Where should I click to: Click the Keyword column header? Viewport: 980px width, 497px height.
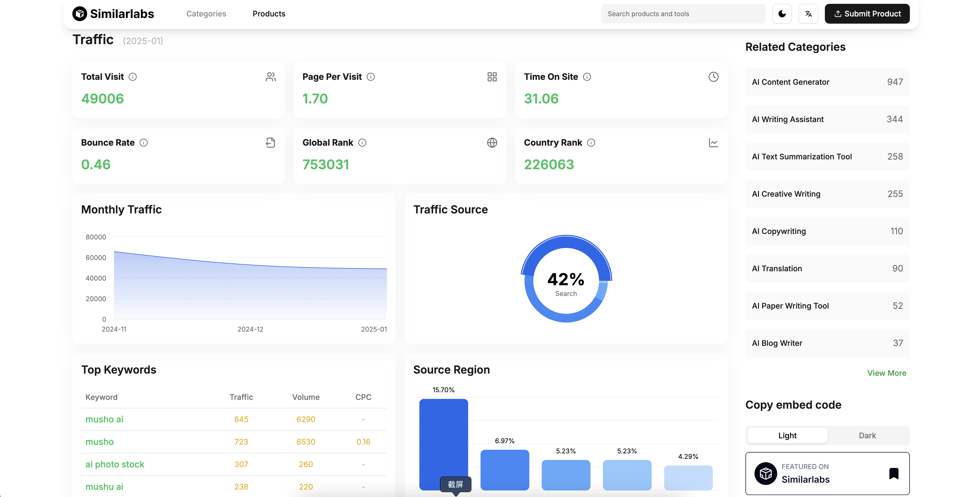coord(101,397)
